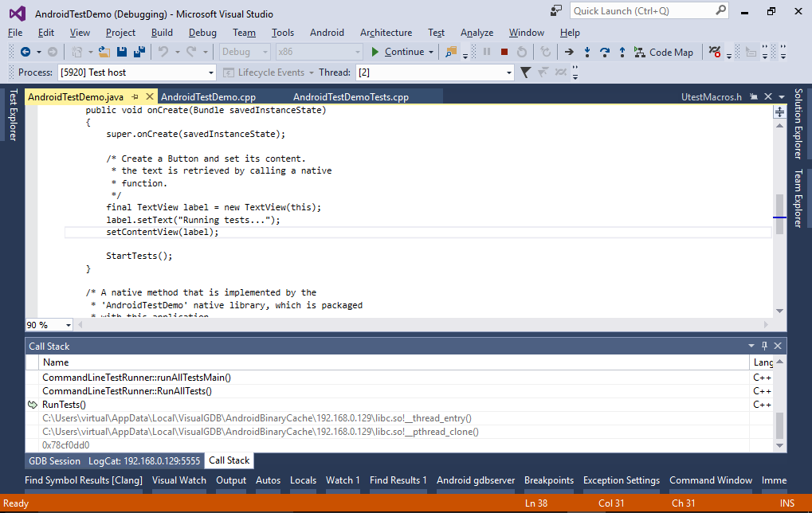Open the Visual Watch tab

point(179,480)
